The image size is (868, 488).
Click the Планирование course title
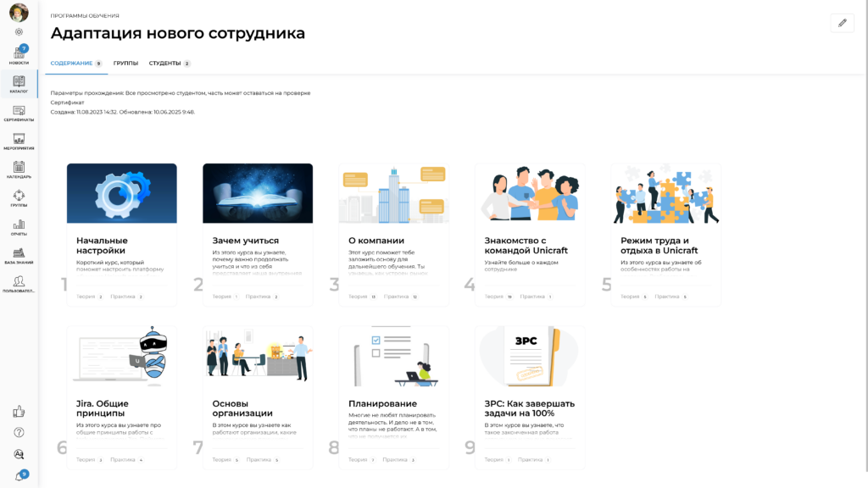tap(382, 404)
